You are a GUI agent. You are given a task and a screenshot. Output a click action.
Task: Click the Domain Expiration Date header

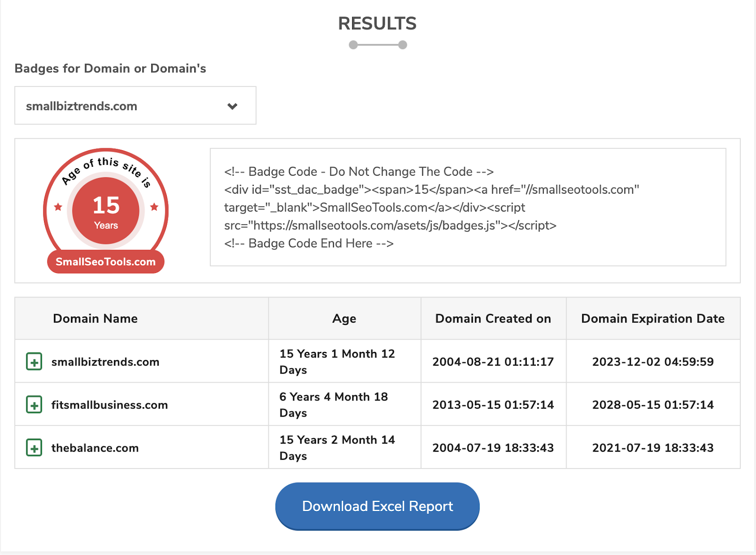tap(653, 318)
